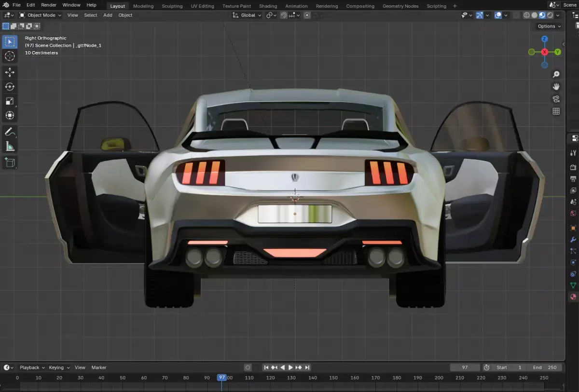Toggle camera view with the camera icon
This screenshot has height=392, width=579.
tap(556, 99)
